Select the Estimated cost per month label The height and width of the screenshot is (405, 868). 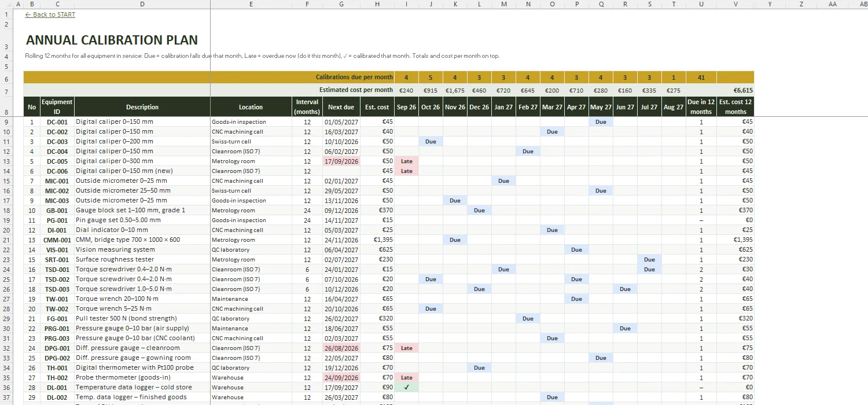356,90
